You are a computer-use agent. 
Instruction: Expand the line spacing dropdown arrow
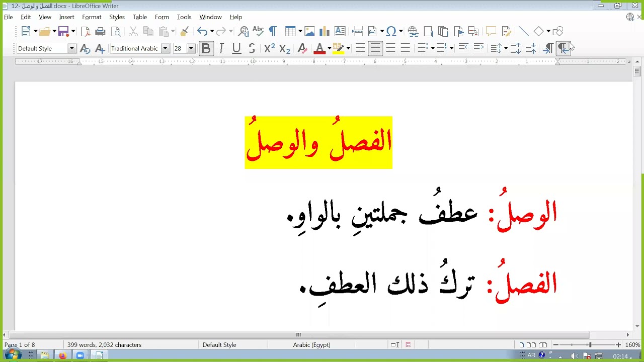506,49
